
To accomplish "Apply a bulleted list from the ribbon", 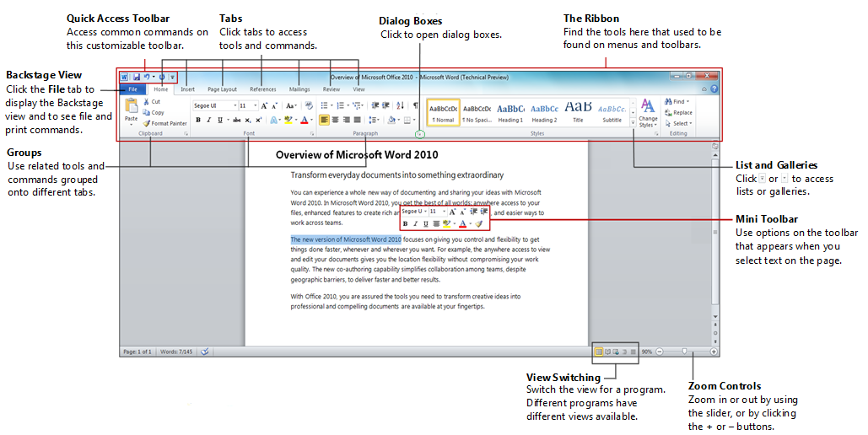I will point(324,105).
